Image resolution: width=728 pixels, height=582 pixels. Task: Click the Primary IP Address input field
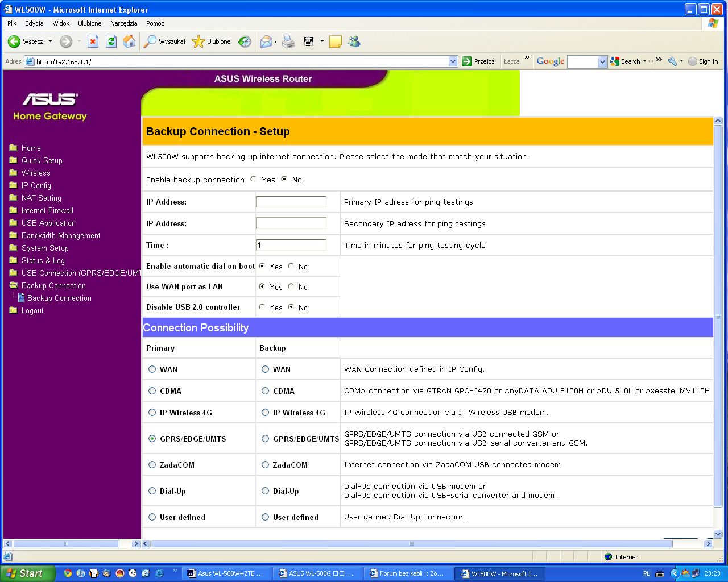tap(291, 202)
